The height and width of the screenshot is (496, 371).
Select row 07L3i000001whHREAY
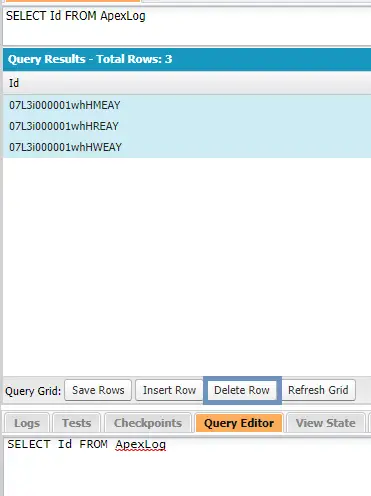(187, 126)
